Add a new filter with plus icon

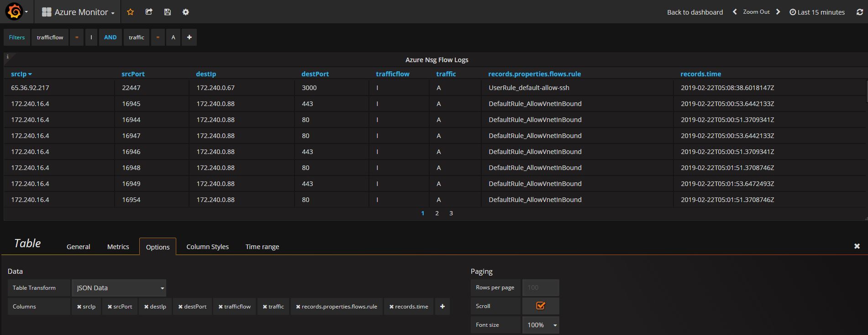tap(189, 37)
